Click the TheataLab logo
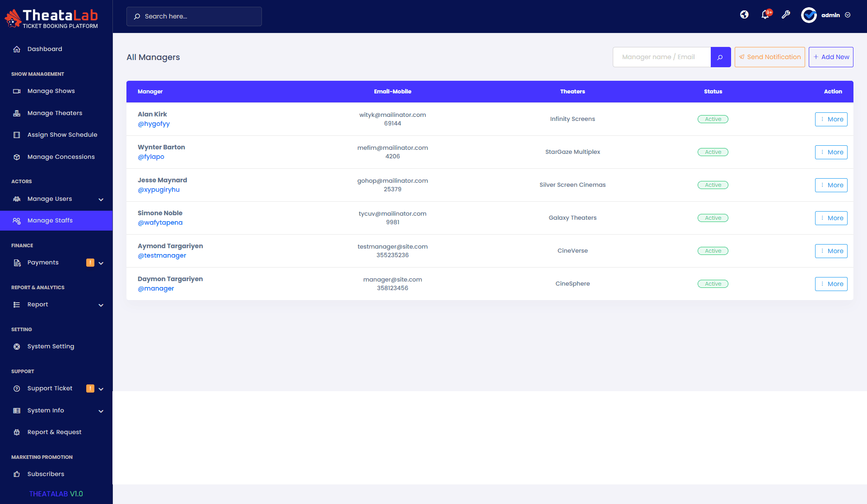The height and width of the screenshot is (504, 867). (x=51, y=19)
